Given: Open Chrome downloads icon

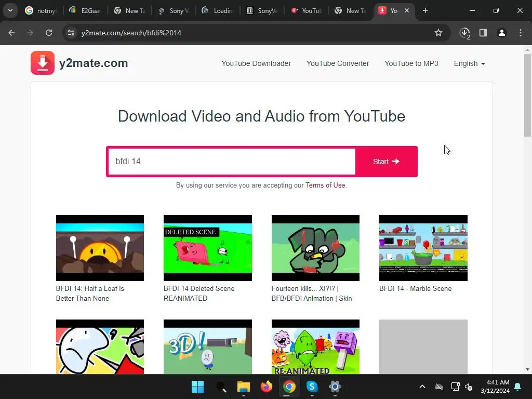Looking at the screenshot, I should click(x=465, y=33).
